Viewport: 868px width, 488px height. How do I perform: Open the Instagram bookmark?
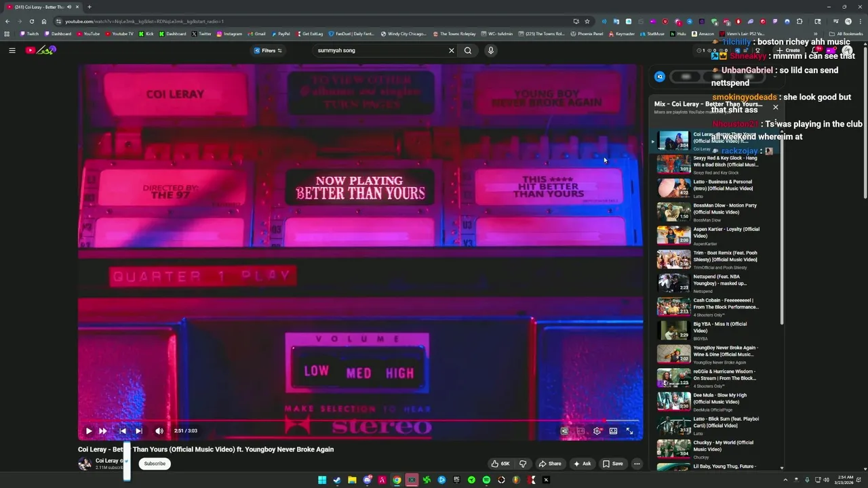click(229, 34)
